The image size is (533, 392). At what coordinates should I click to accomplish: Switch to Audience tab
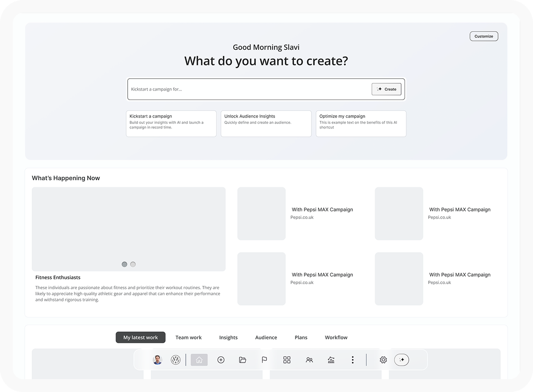(266, 337)
